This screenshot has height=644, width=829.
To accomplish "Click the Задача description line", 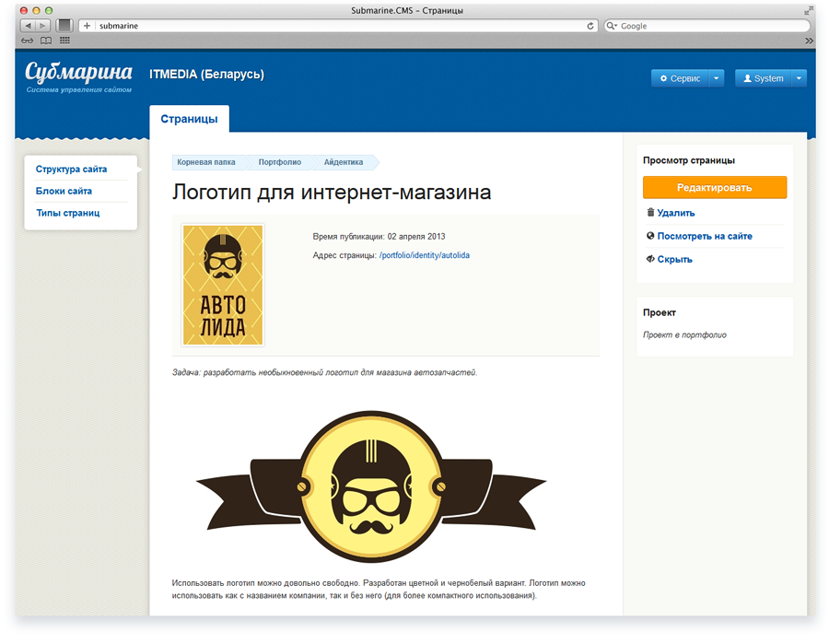I will pyautogui.click(x=324, y=373).
